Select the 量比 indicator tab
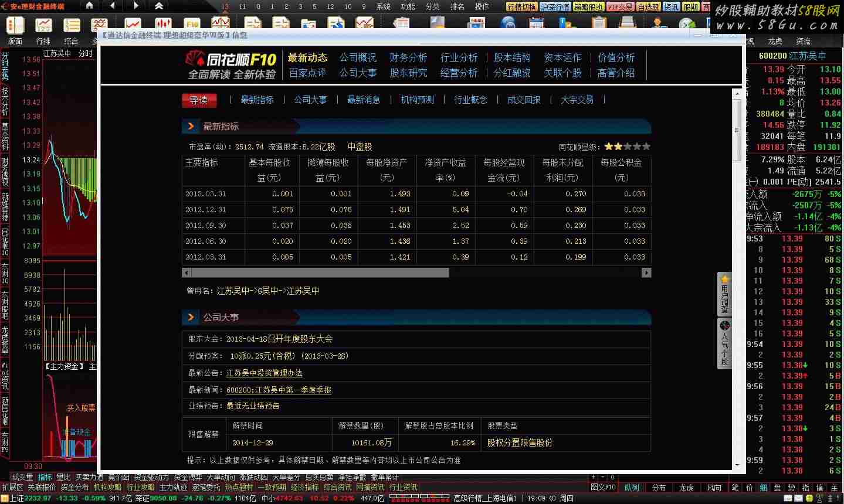Image resolution: width=844 pixels, height=504 pixels. point(63,478)
